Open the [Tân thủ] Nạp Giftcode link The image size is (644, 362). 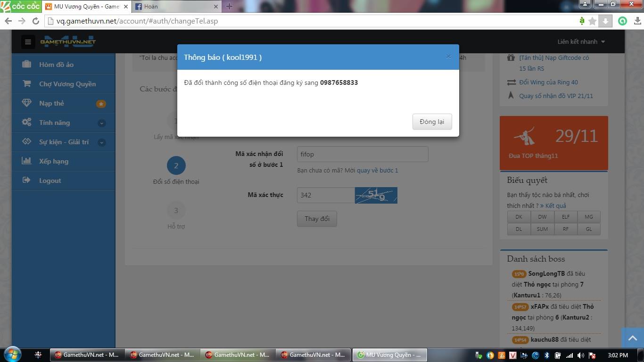tap(554, 63)
